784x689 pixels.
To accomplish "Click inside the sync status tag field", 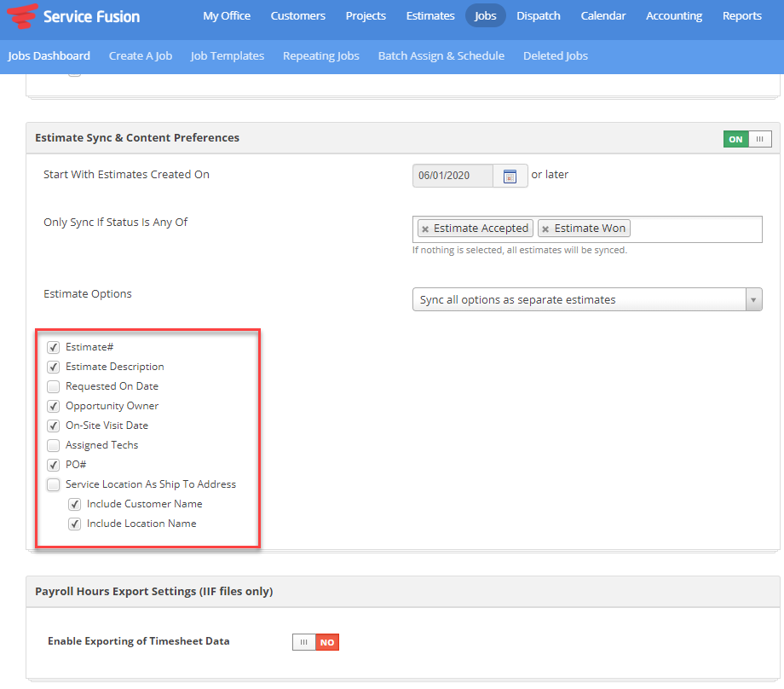I will [587, 229].
